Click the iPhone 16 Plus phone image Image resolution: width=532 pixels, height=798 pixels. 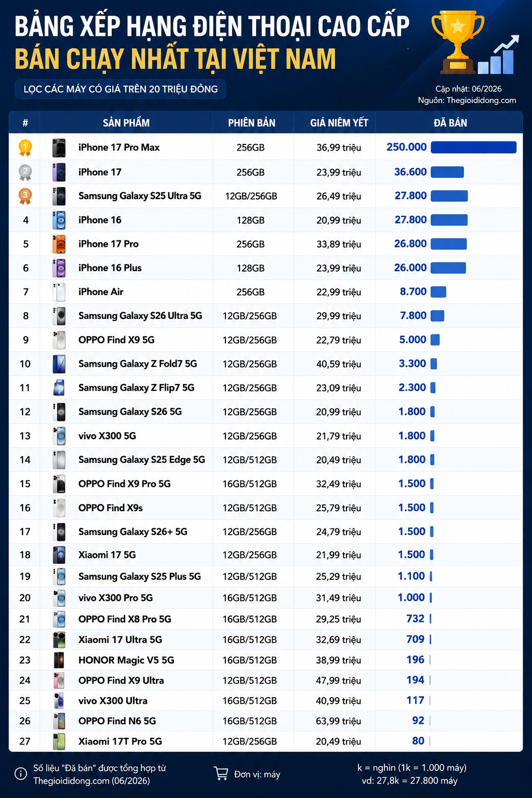pos(59,268)
